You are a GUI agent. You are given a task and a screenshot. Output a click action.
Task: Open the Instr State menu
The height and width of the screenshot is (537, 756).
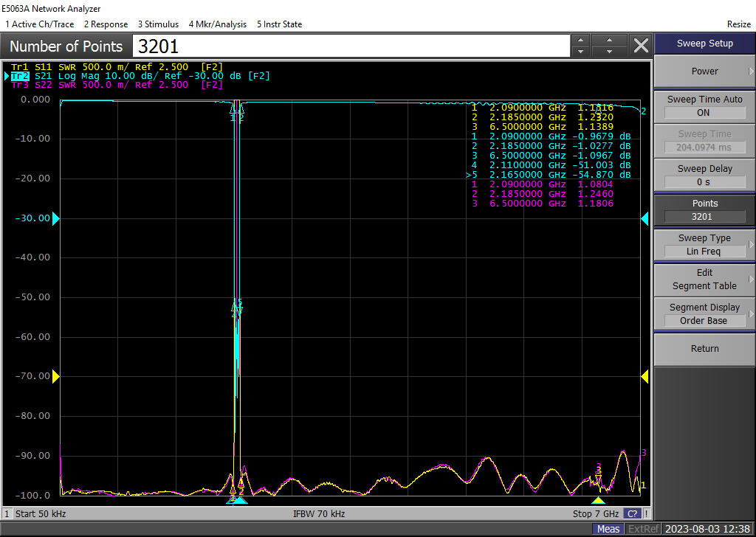(x=279, y=24)
